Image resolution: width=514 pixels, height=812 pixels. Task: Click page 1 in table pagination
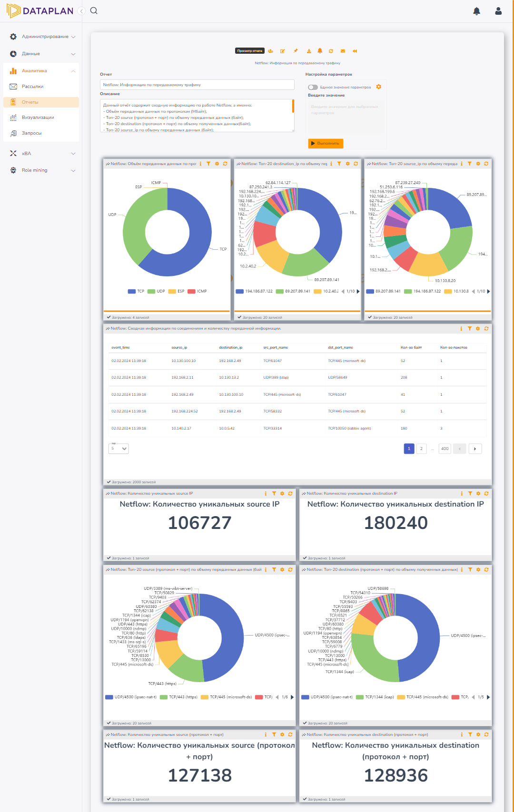[x=409, y=449]
